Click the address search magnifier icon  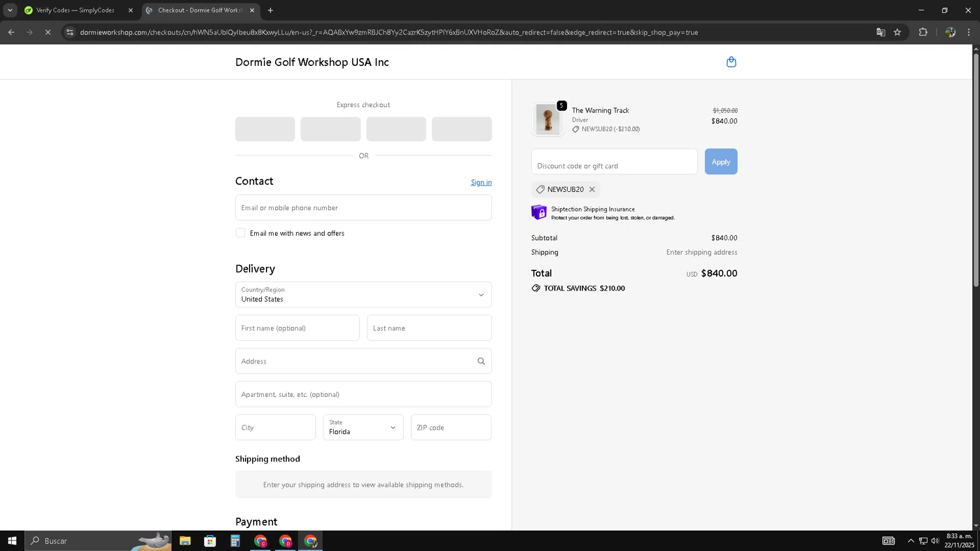(481, 361)
